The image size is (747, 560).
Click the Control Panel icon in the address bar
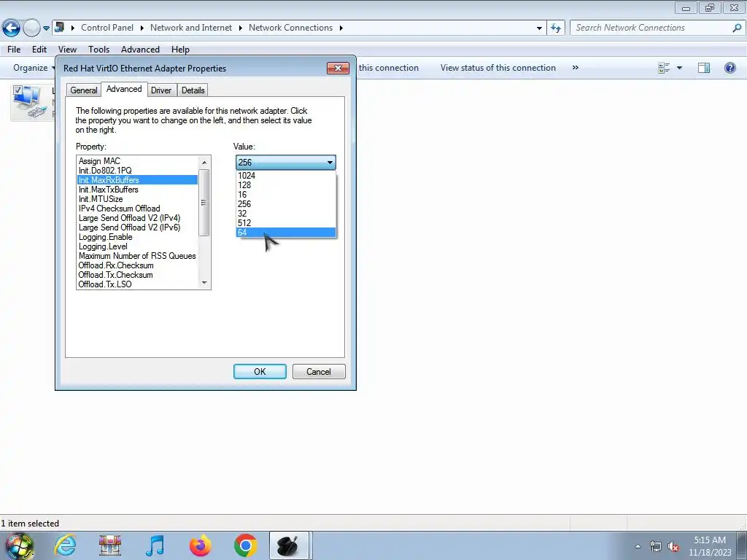pyautogui.click(x=60, y=27)
